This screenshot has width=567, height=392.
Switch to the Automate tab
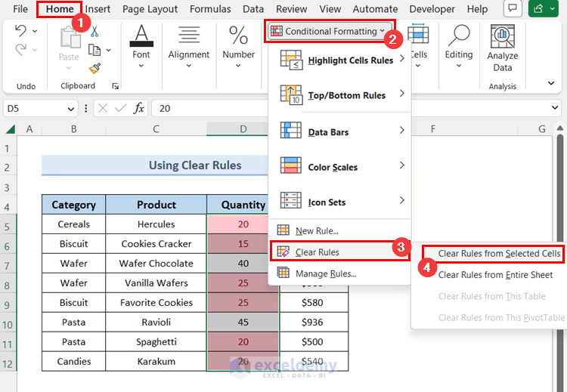pos(375,9)
